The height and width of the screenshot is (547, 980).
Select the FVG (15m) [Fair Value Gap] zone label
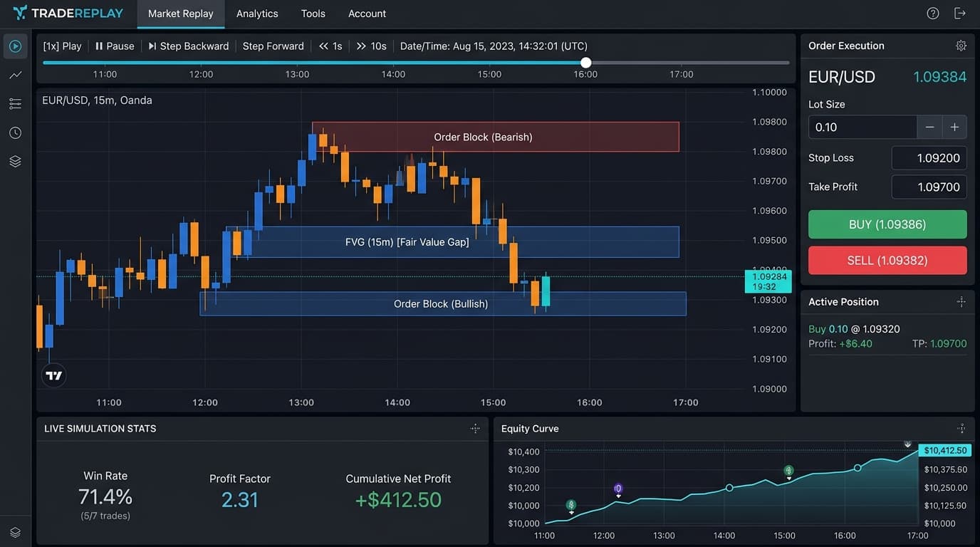point(407,242)
